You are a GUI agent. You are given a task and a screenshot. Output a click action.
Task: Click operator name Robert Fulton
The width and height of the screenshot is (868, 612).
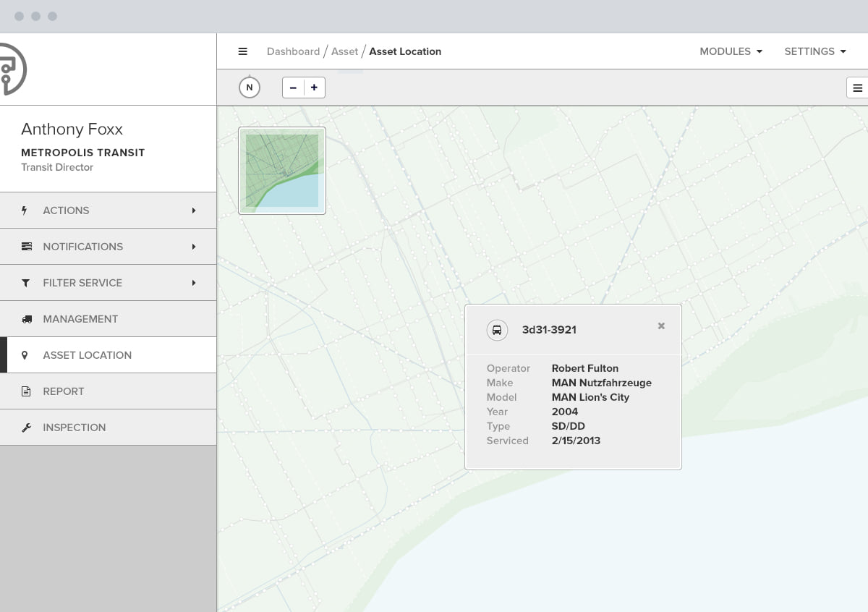(x=584, y=368)
